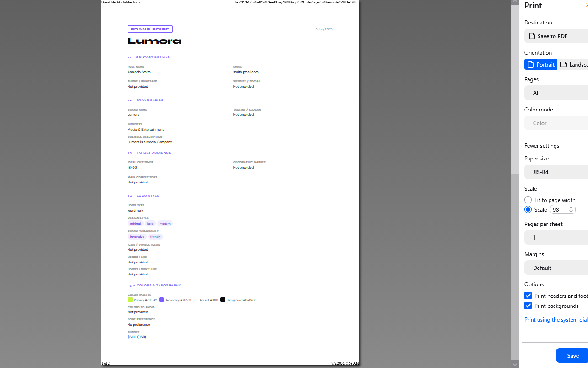Click preview scrollbar up arrow
This screenshot has height=368, width=588.
coord(515,2)
